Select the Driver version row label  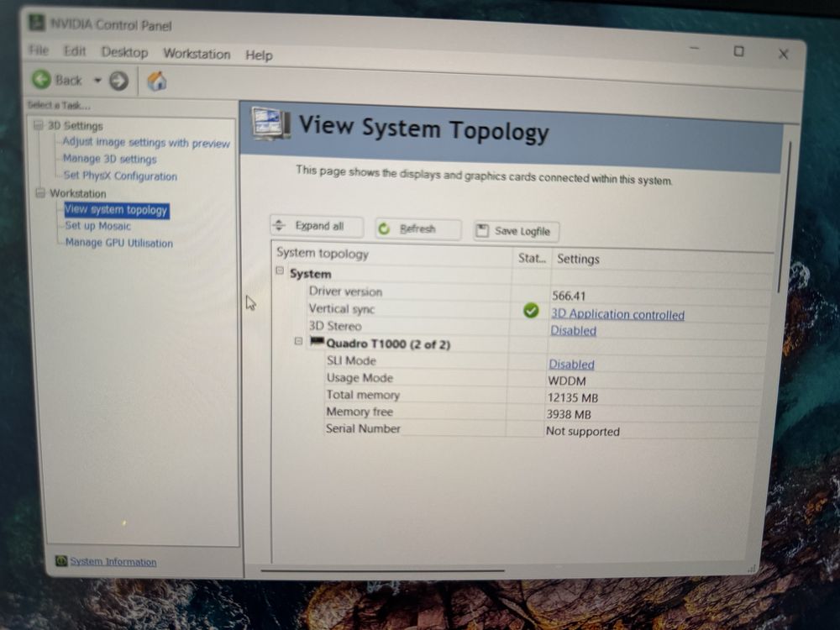click(x=345, y=291)
